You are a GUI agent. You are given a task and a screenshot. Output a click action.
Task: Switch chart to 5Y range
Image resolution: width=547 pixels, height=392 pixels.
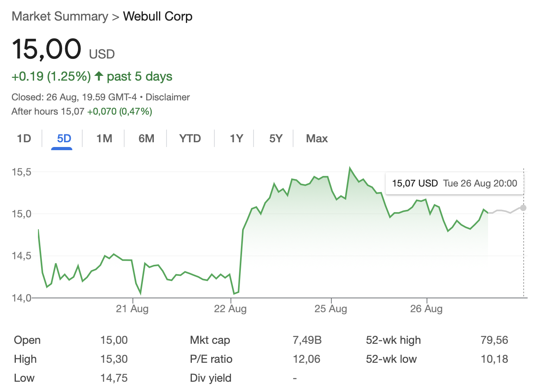(276, 138)
